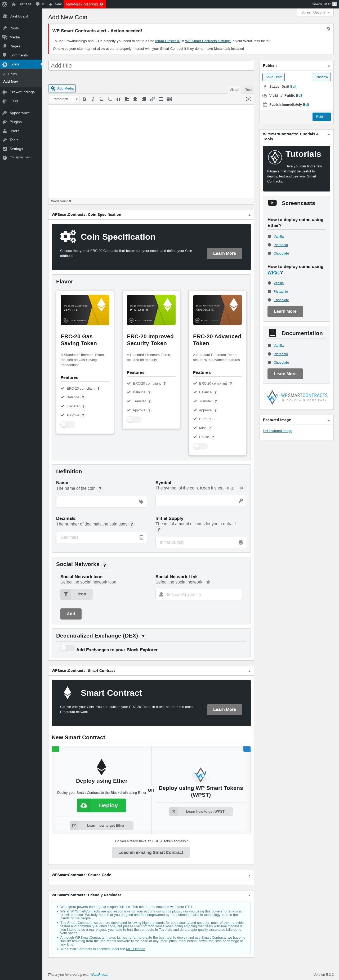Open the WordPress logo menu
The width and height of the screenshot is (339, 980).
tap(5, 4)
